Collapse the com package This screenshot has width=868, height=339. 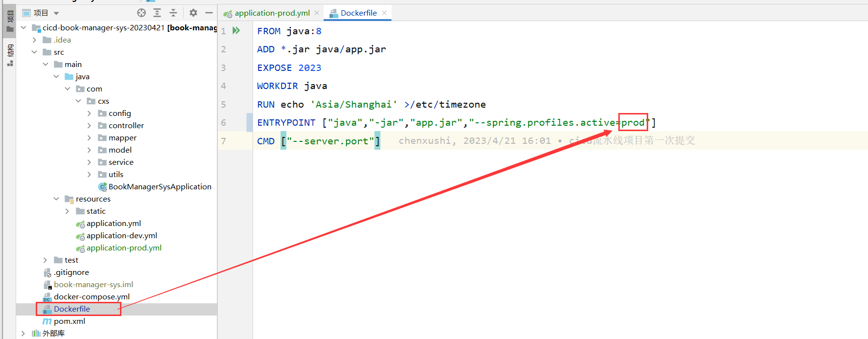coord(68,89)
